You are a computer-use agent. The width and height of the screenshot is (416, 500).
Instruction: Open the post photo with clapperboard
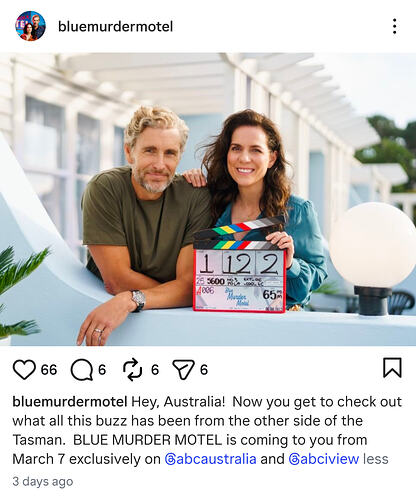pyautogui.click(x=208, y=199)
